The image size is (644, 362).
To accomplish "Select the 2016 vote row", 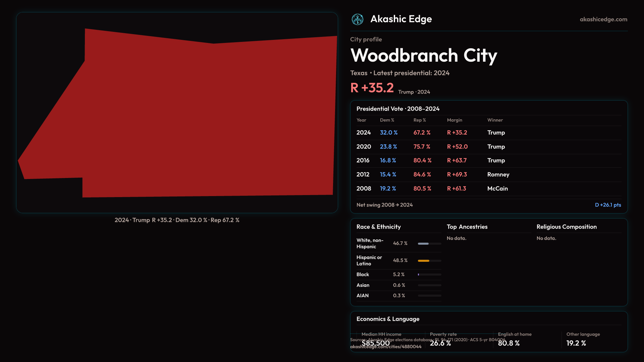I will [488, 161].
